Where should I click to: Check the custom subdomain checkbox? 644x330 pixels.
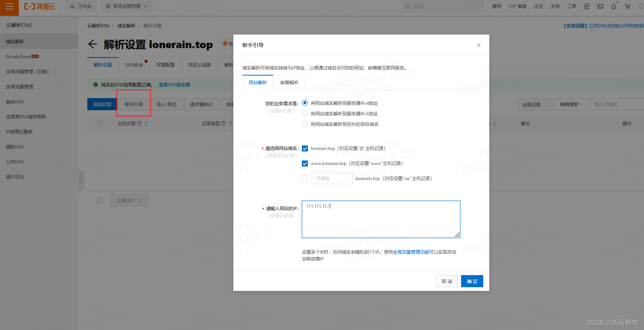tap(305, 179)
